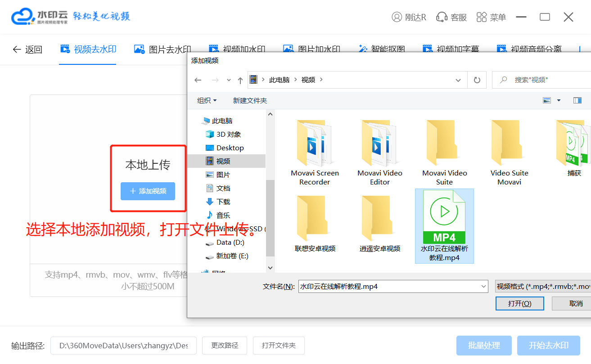Click 开始去水印 button

coord(549,346)
